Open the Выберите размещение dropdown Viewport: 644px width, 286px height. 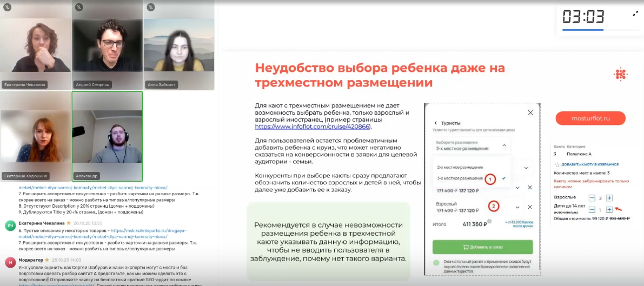[x=472, y=145]
